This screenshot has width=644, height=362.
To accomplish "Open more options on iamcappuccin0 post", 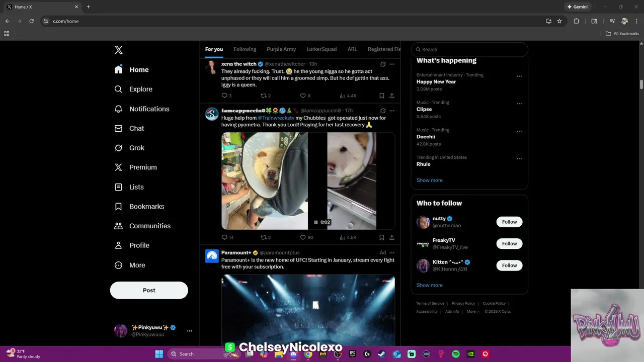I will click(392, 111).
